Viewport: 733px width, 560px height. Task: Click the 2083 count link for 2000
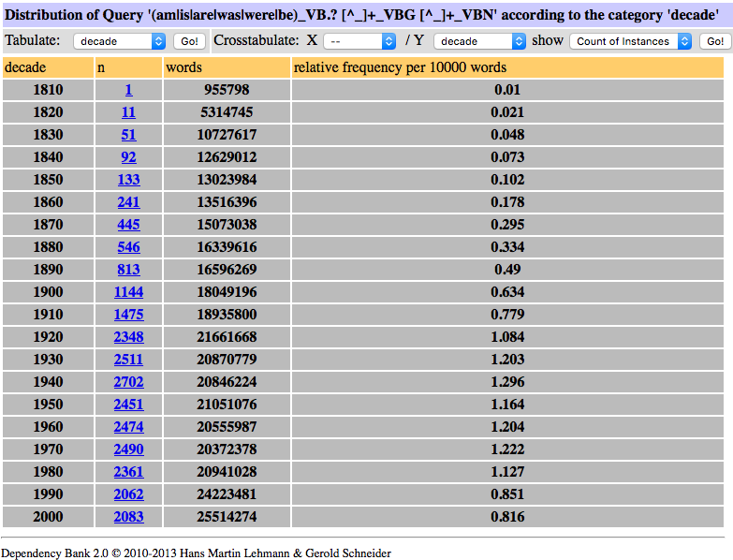point(128,517)
